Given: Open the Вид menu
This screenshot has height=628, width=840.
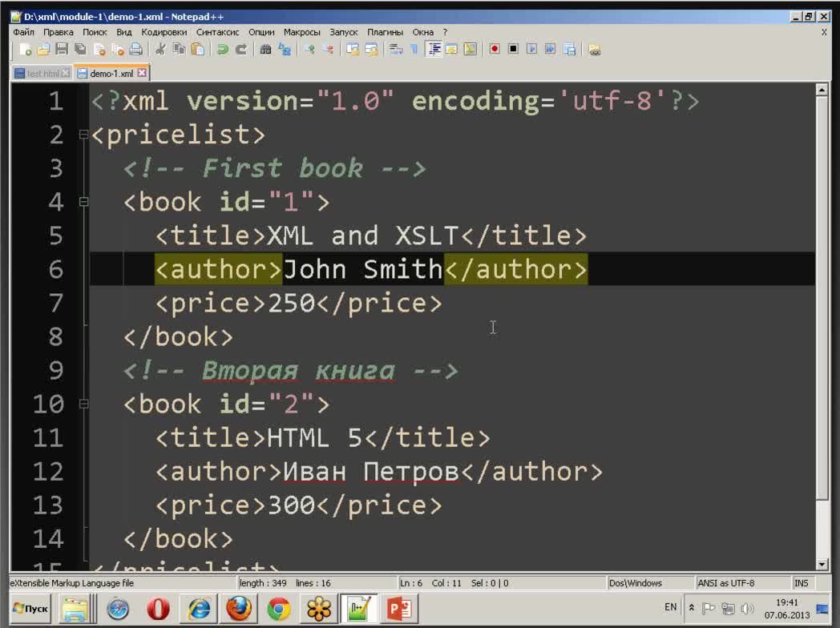Looking at the screenshot, I should [x=123, y=32].
